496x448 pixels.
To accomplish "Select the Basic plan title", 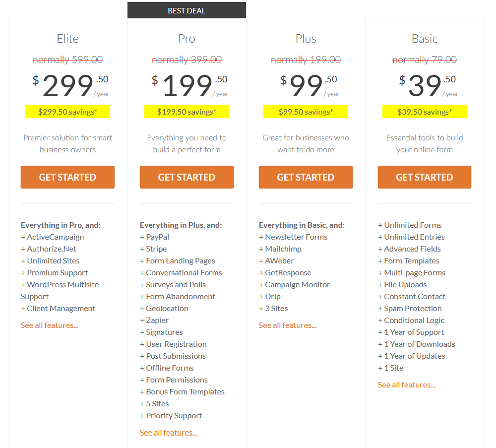I will coord(424,38).
